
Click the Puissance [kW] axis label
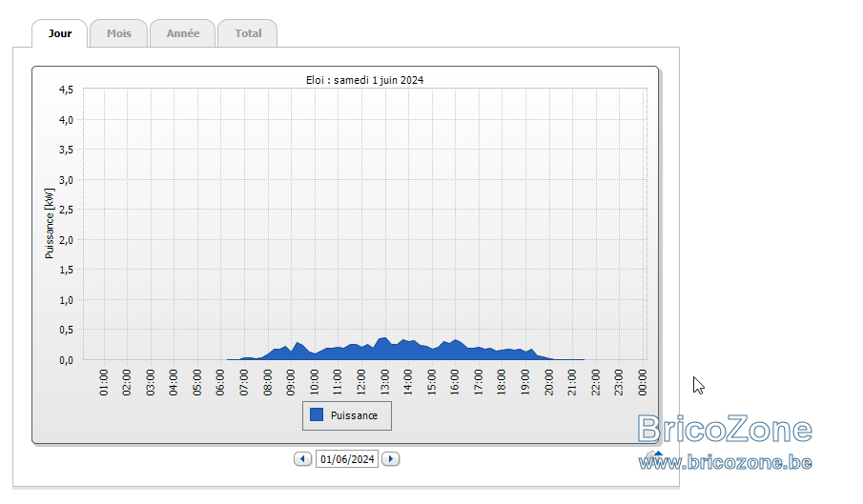tap(50, 223)
